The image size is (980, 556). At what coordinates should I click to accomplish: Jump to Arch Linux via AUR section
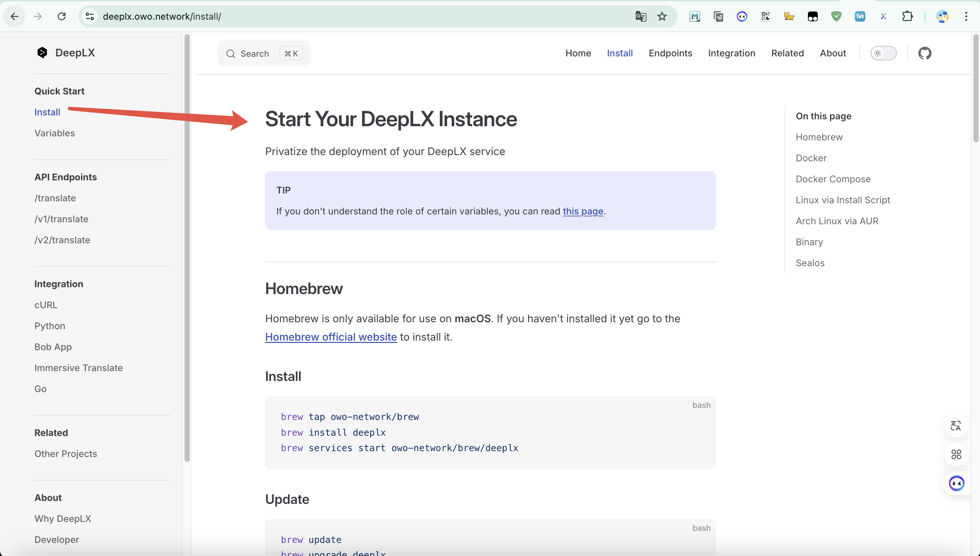click(x=837, y=221)
